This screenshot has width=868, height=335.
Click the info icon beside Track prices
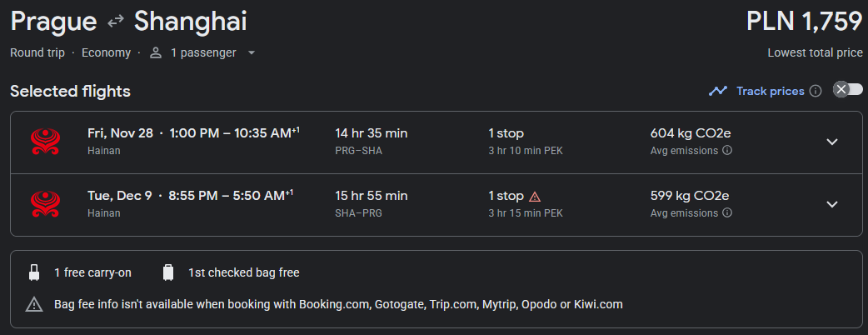[x=816, y=91]
